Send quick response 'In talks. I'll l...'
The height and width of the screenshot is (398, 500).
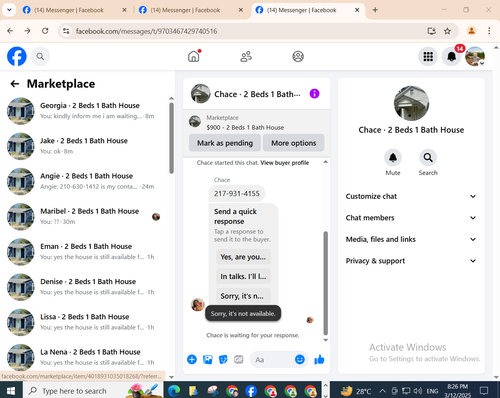click(243, 276)
